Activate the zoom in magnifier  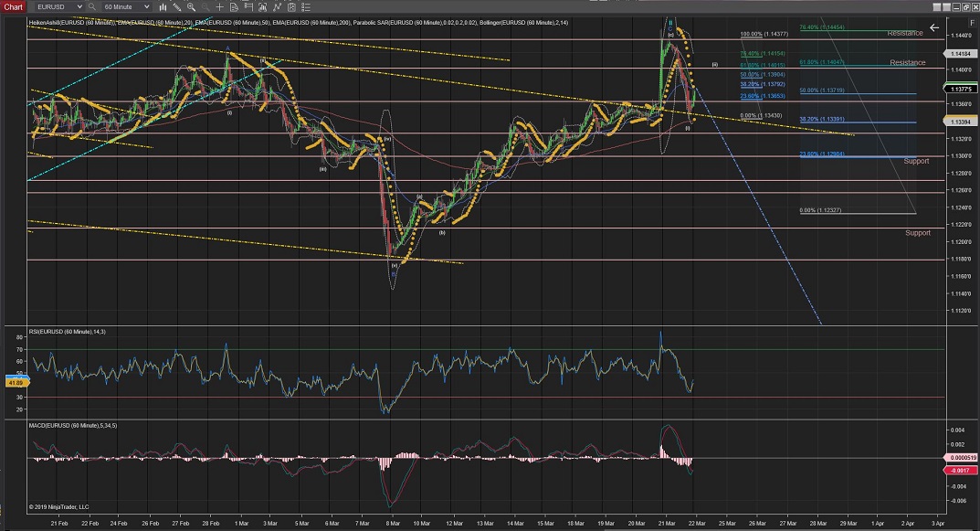[191, 6]
